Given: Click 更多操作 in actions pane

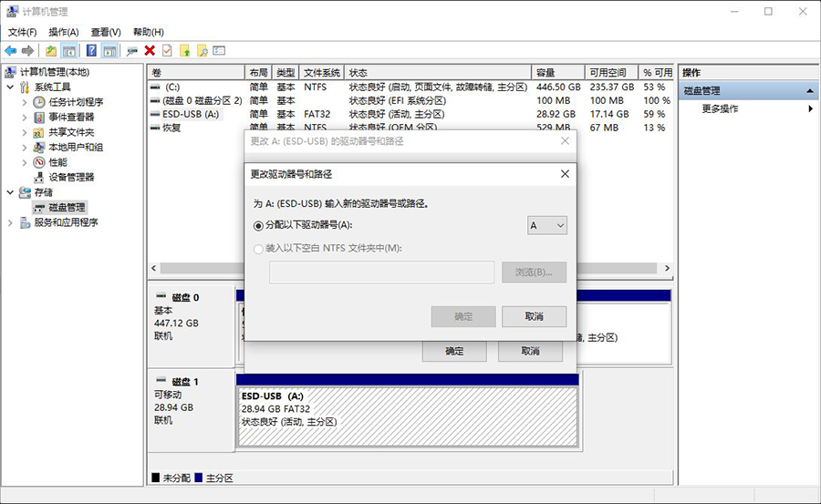Looking at the screenshot, I should tap(720, 108).
